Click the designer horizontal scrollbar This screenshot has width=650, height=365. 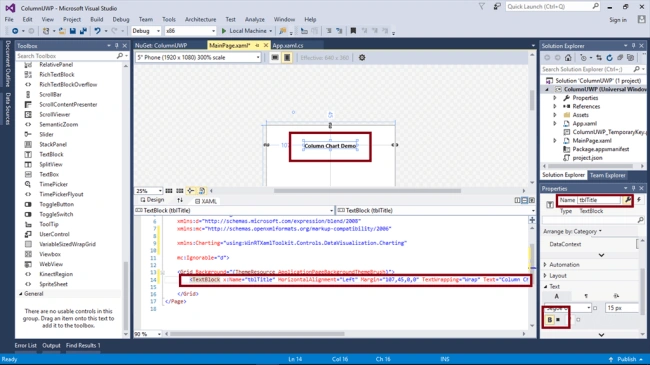pos(367,191)
